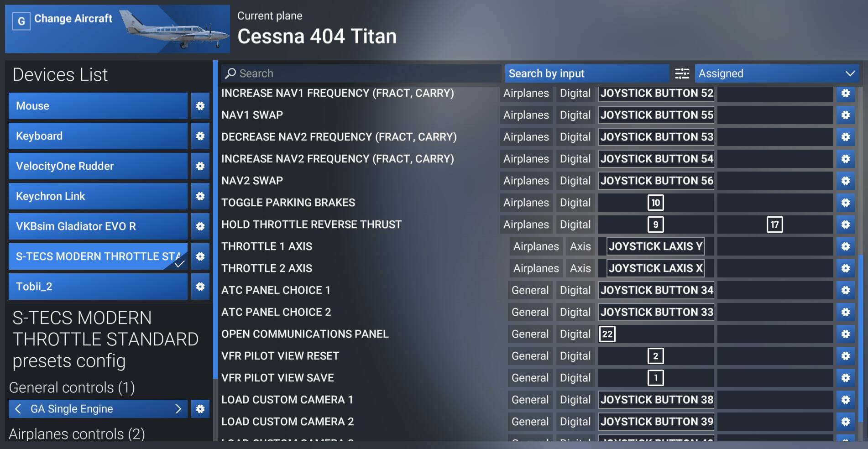Open gear options for Tobii_2 device
868x449 pixels.
pos(200,287)
